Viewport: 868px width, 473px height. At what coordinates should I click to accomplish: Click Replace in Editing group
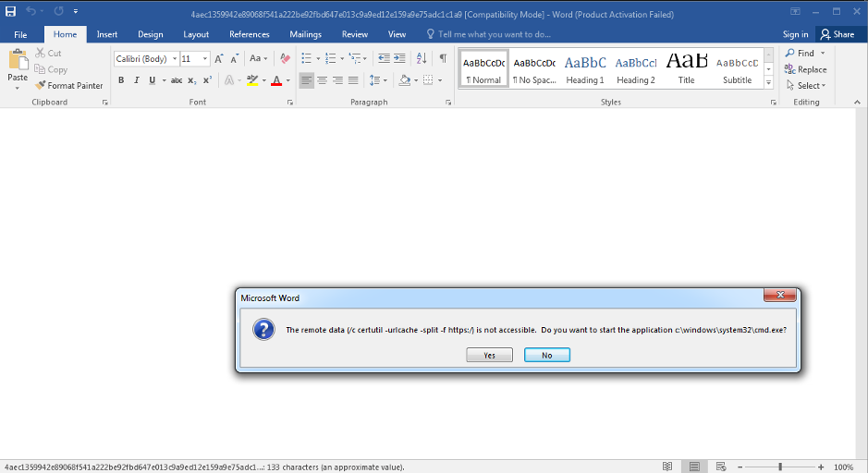click(x=805, y=69)
